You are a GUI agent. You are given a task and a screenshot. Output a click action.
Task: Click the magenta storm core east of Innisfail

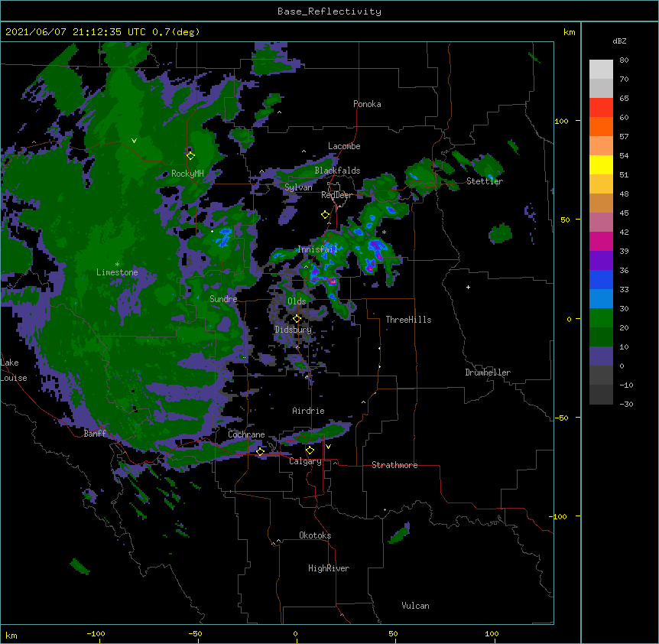click(378, 255)
